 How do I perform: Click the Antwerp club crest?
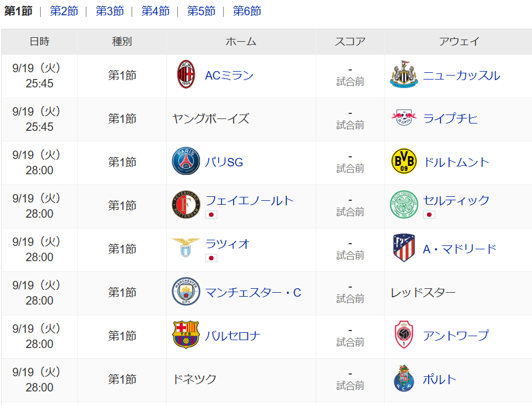404,336
